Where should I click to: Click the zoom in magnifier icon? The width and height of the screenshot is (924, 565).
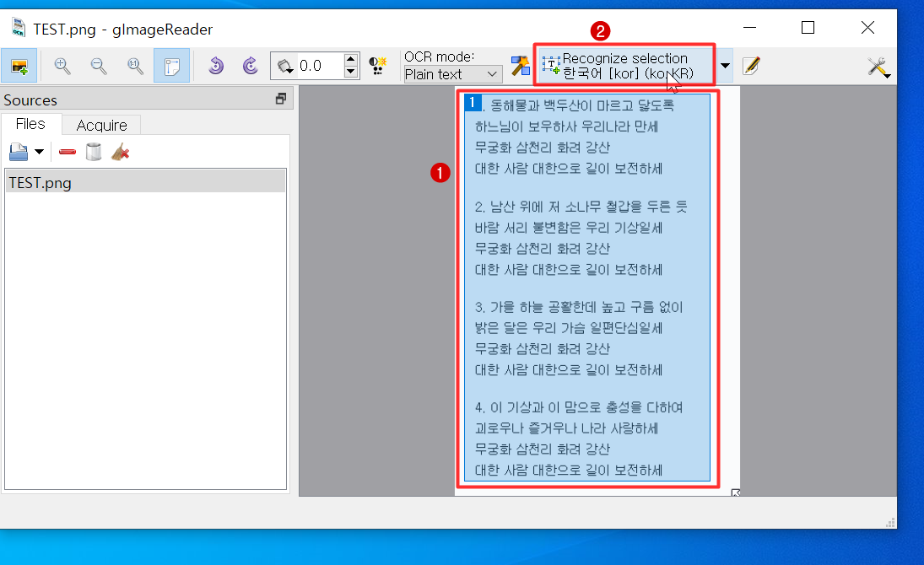pyautogui.click(x=62, y=66)
